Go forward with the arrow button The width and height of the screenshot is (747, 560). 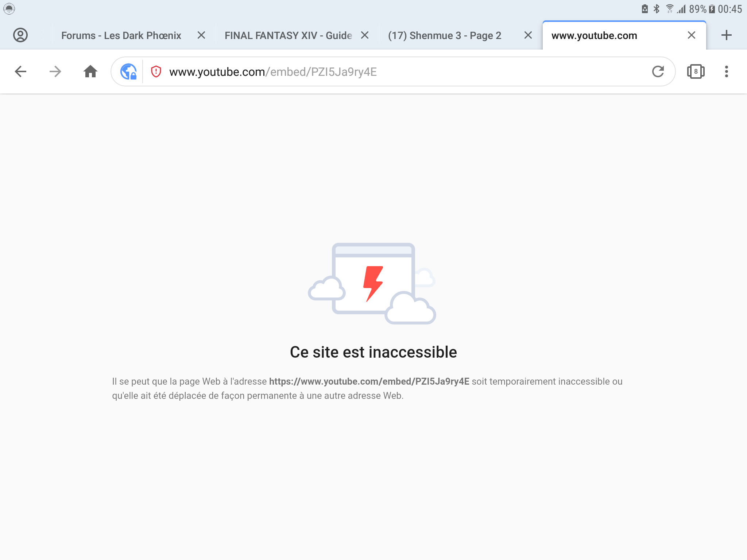(x=55, y=71)
